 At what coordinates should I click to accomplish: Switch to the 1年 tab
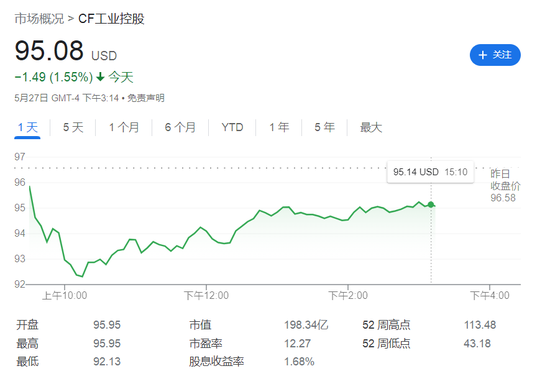tap(279, 127)
